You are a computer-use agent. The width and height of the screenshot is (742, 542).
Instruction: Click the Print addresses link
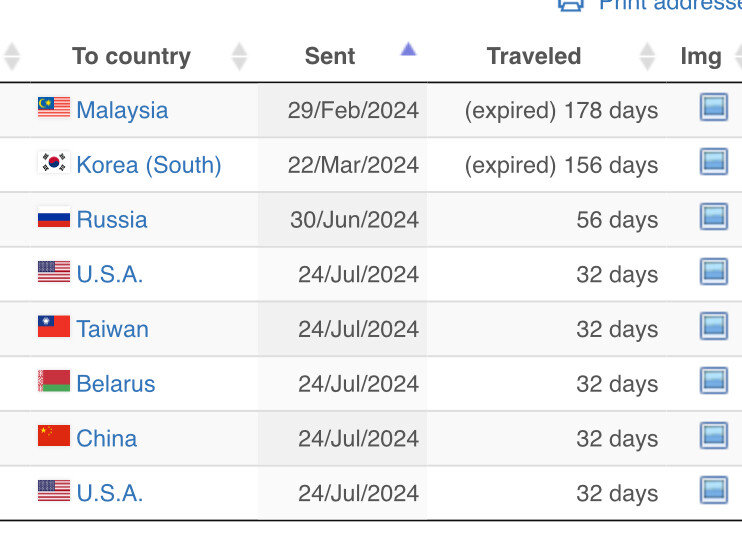click(670, 5)
